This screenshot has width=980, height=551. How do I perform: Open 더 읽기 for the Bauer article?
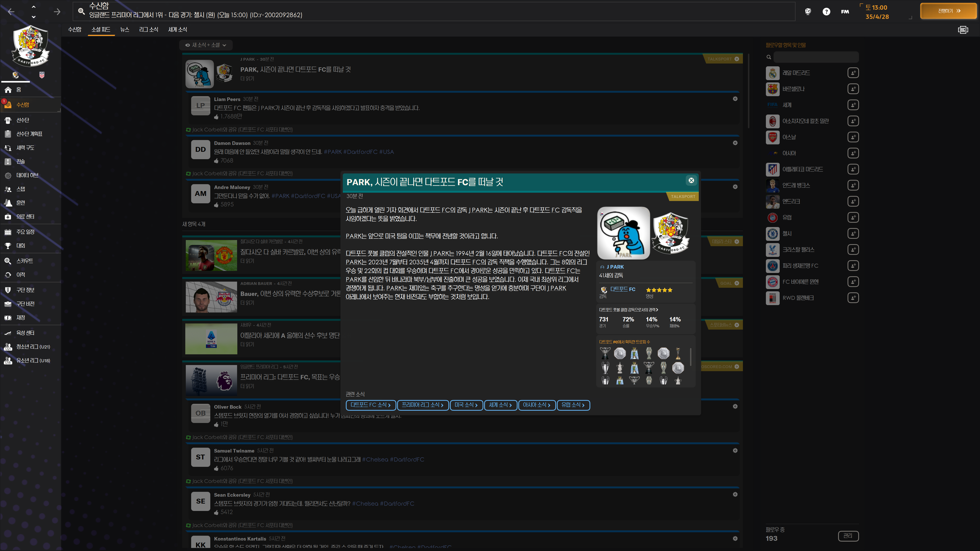(x=247, y=303)
